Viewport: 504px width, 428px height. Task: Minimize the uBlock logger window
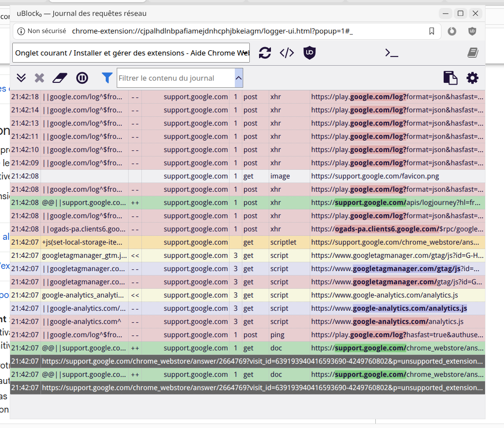tap(445, 14)
